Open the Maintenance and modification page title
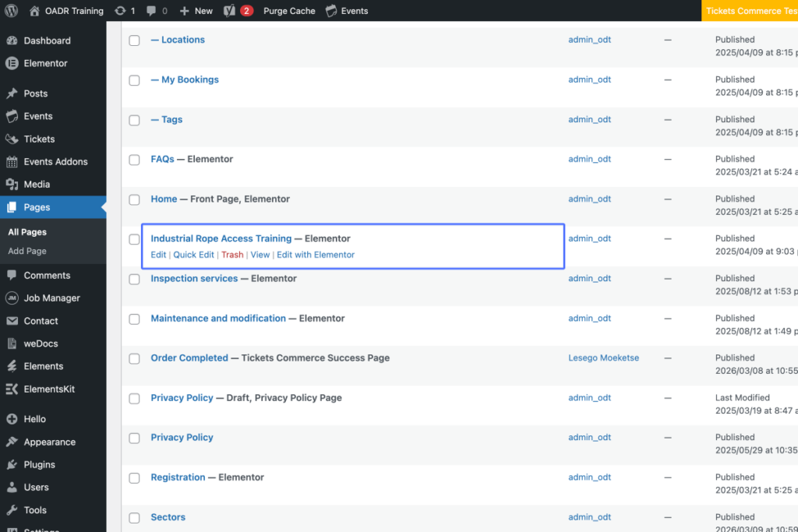Image resolution: width=798 pixels, height=532 pixels. click(x=218, y=319)
